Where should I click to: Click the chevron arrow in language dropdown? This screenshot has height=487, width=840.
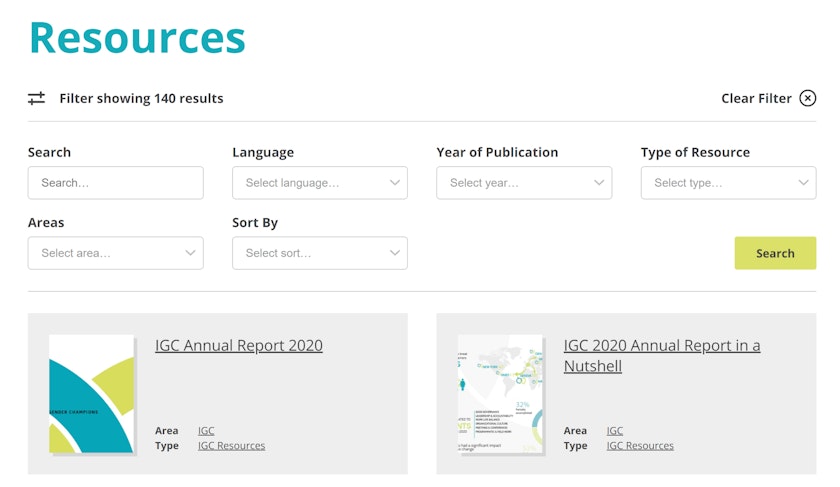point(394,183)
